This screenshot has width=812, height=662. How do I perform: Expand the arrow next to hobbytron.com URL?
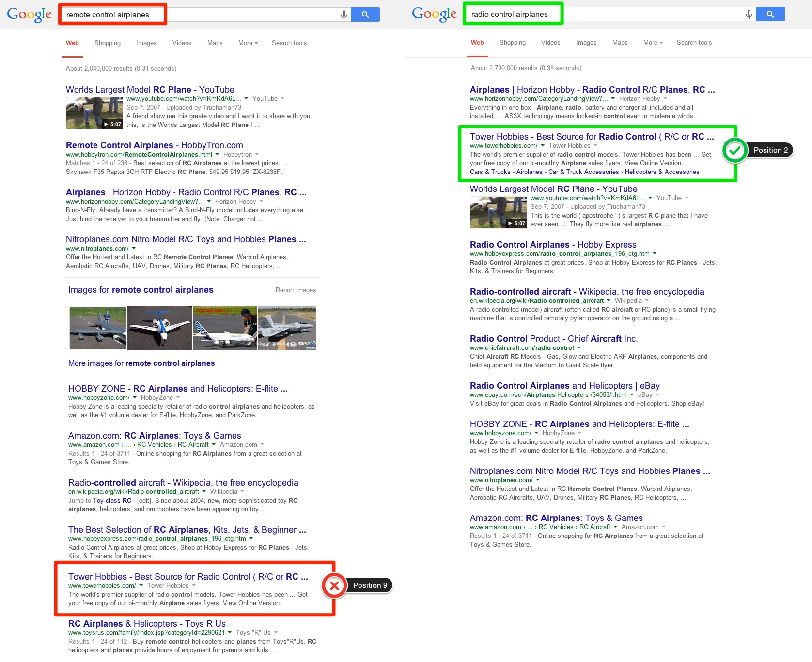pyautogui.click(x=217, y=154)
